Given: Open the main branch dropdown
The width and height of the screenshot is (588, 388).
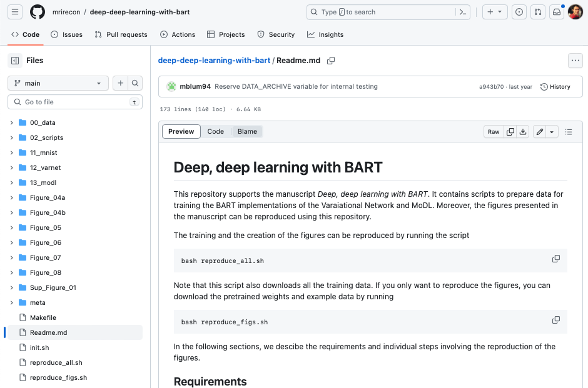Looking at the screenshot, I should (x=58, y=83).
